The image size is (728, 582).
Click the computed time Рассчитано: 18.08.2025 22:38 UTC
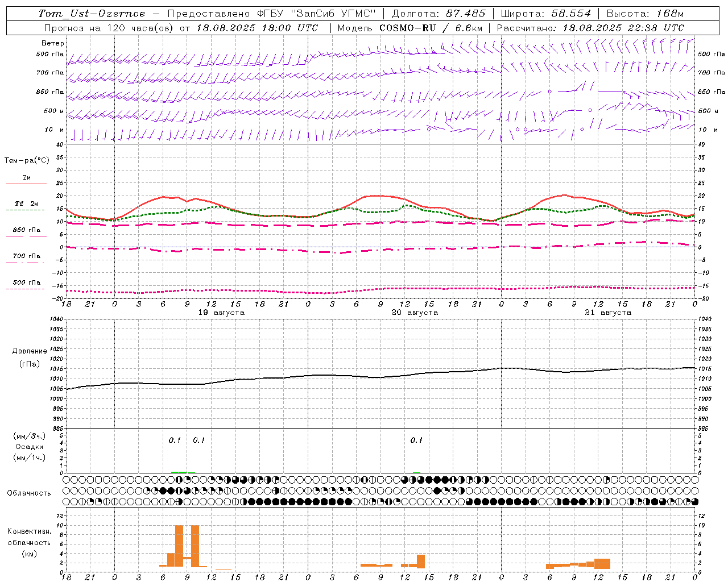point(590,28)
